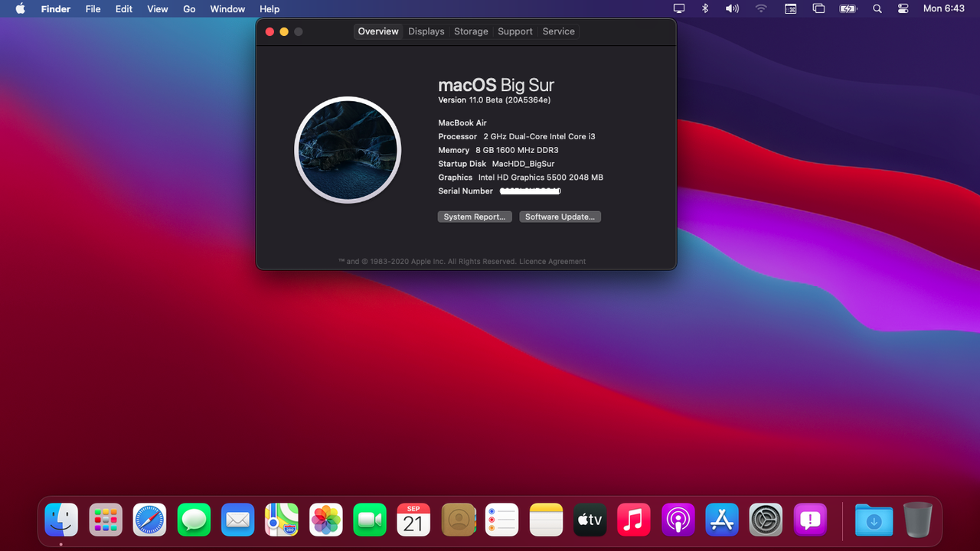This screenshot has height=551, width=980.
Task: Open the Licence Agreement link
Action: click(x=552, y=262)
